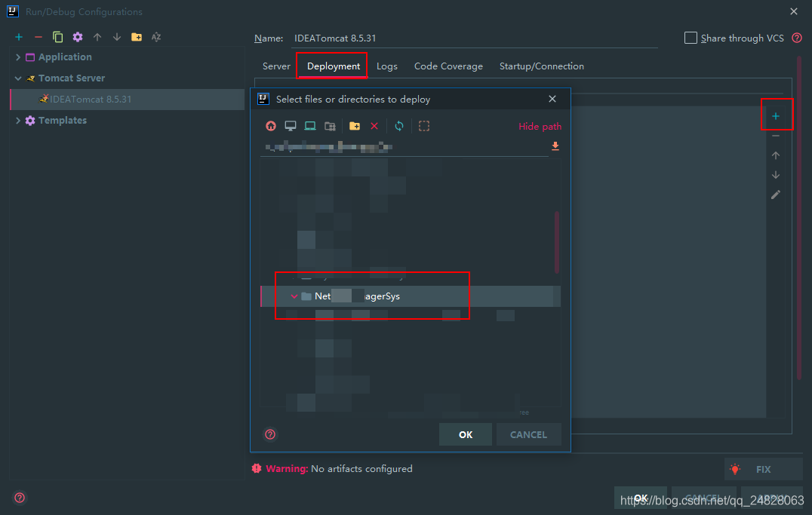This screenshot has height=515, width=812.
Task: Create new folder in file chooser
Action: coord(355,126)
